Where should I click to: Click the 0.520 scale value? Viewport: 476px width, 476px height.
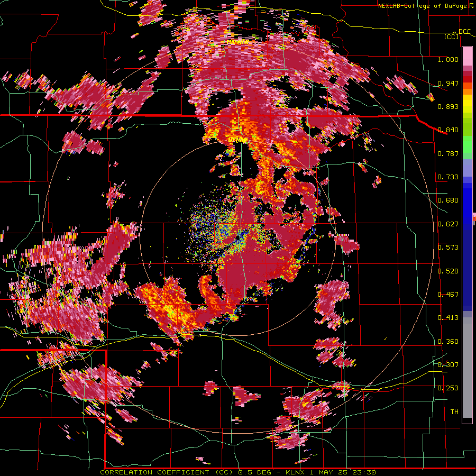point(448,271)
